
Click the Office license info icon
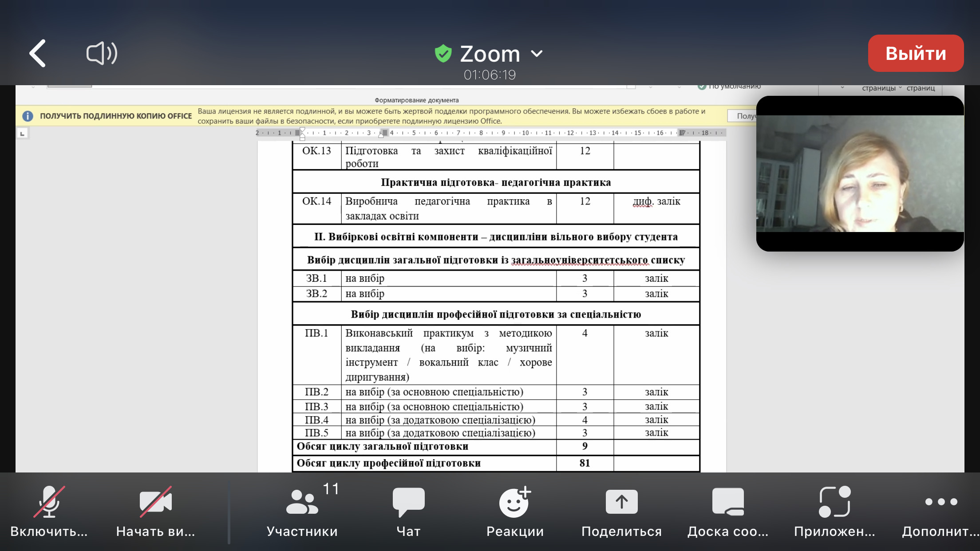[x=28, y=116]
